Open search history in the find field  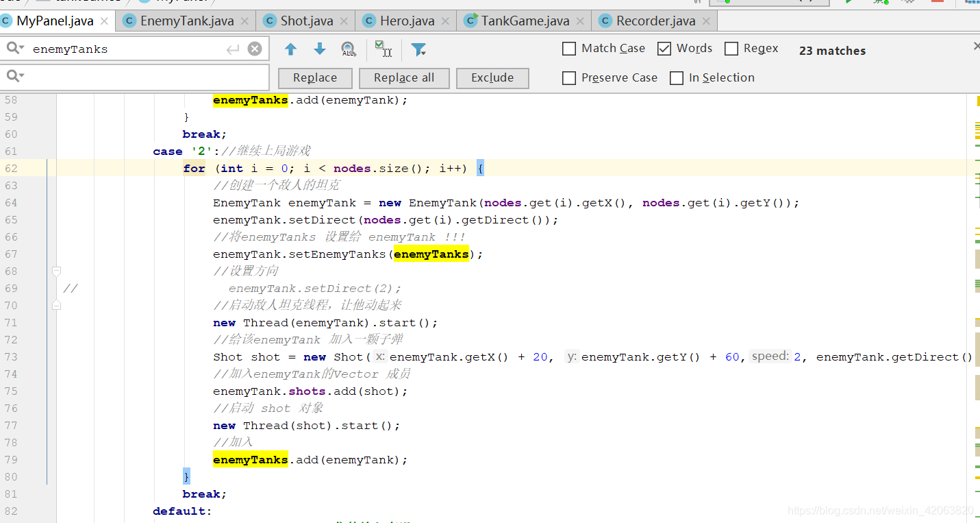pyautogui.click(x=14, y=49)
